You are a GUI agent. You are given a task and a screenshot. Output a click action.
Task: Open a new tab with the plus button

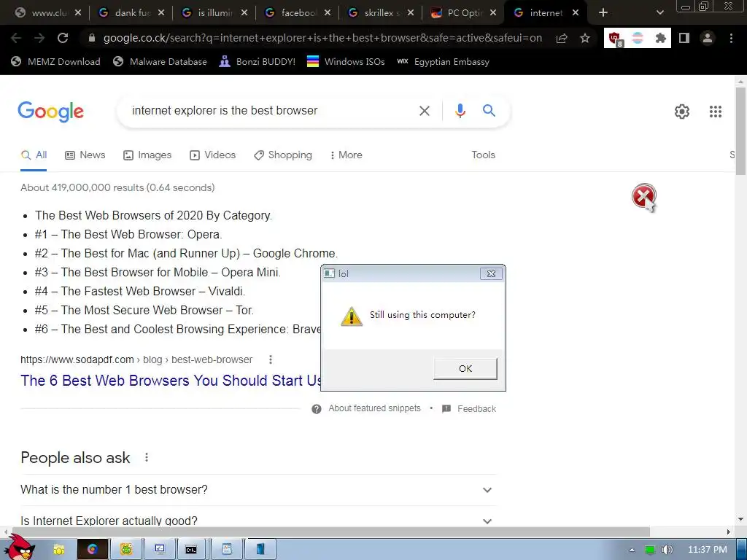pyautogui.click(x=603, y=13)
